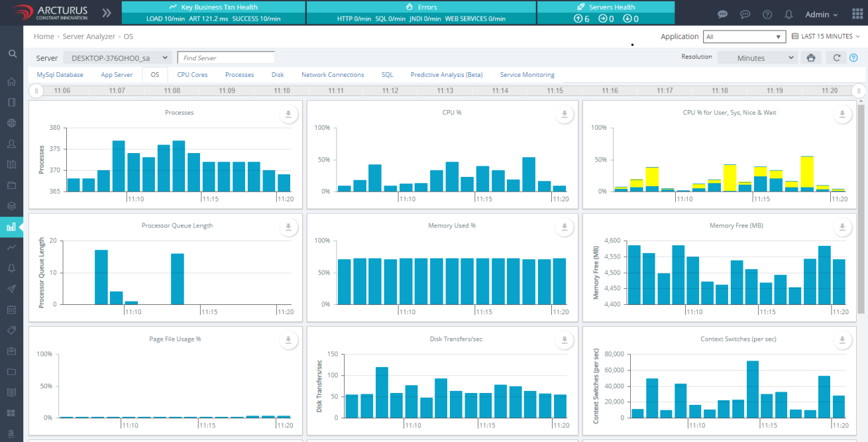Click the globe icon in the sidebar
The width and height of the screenshot is (868, 442).
coord(11,123)
